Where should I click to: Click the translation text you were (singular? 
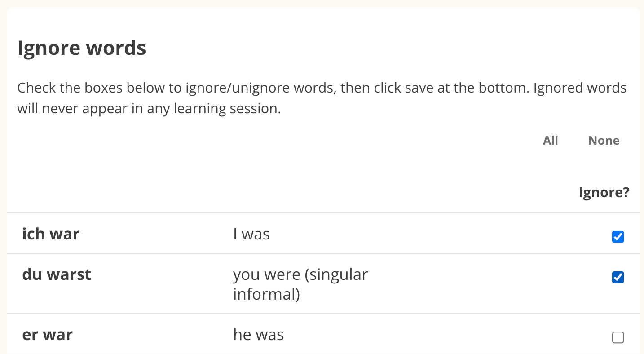point(300,274)
